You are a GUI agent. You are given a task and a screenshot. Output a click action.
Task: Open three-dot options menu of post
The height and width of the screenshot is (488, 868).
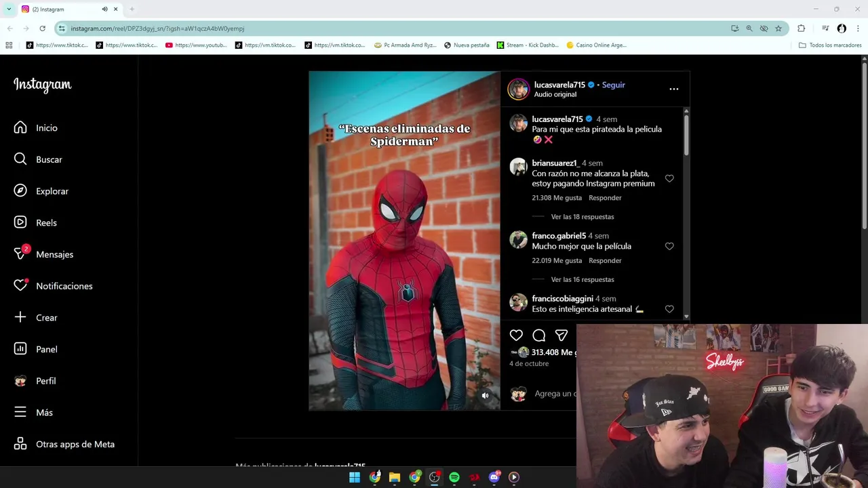pos(673,89)
